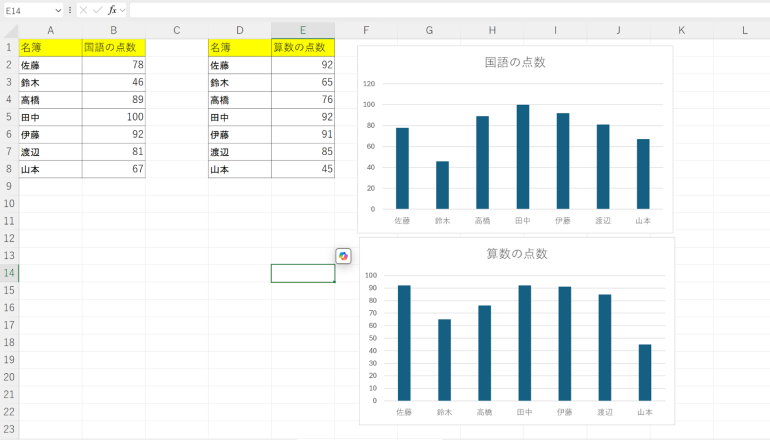Click the 佐藤 bar in 算数 chart

pos(404,343)
